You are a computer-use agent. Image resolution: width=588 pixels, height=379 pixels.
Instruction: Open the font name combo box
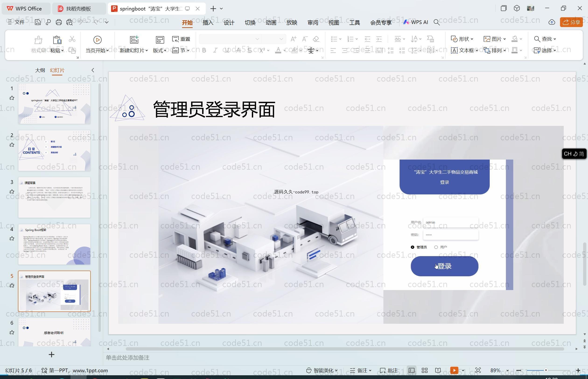tap(230, 39)
